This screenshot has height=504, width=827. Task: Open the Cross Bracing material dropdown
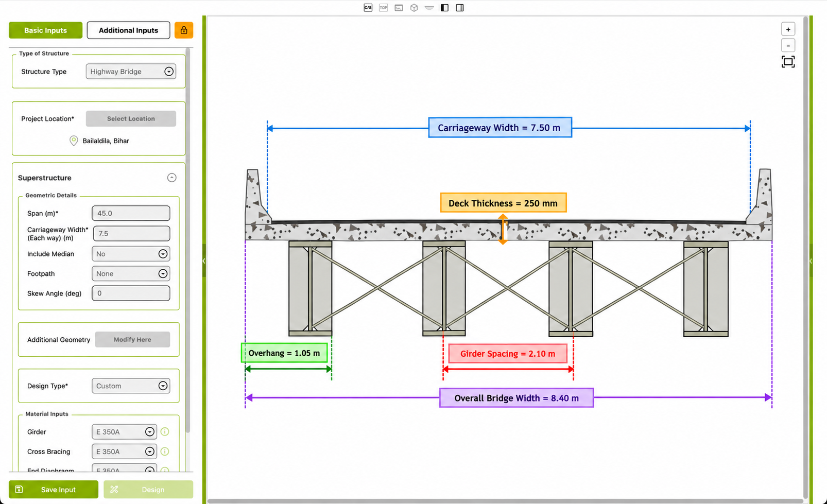coord(124,451)
